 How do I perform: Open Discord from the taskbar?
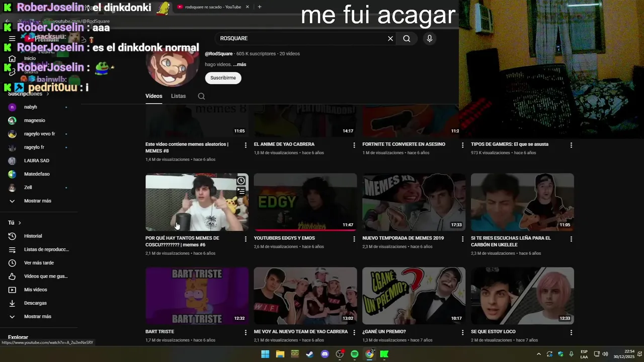[x=325, y=354]
